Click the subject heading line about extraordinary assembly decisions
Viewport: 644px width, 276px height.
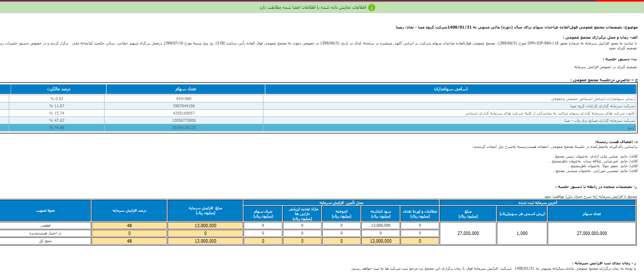(x=517, y=27)
